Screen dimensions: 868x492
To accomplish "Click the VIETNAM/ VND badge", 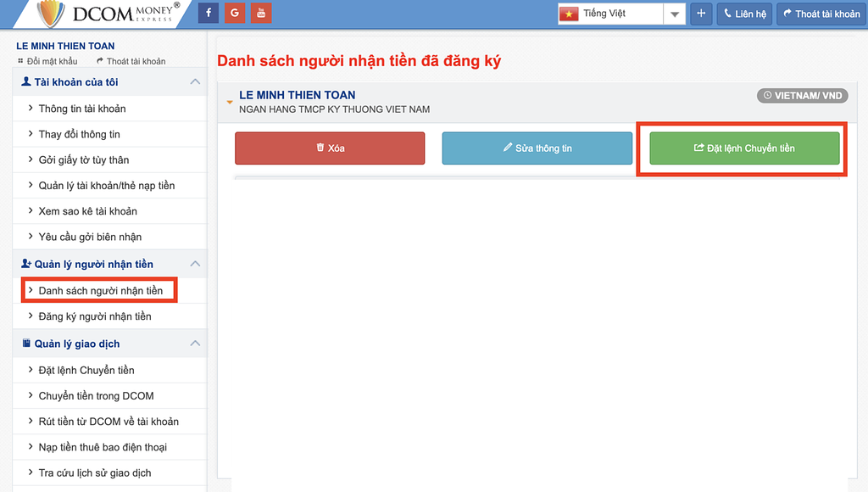I will click(x=802, y=95).
